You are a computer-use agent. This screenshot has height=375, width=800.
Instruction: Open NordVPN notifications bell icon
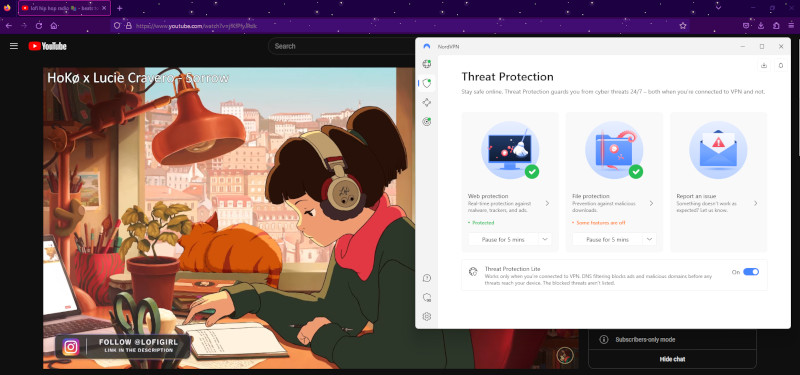pyautogui.click(x=781, y=65)
